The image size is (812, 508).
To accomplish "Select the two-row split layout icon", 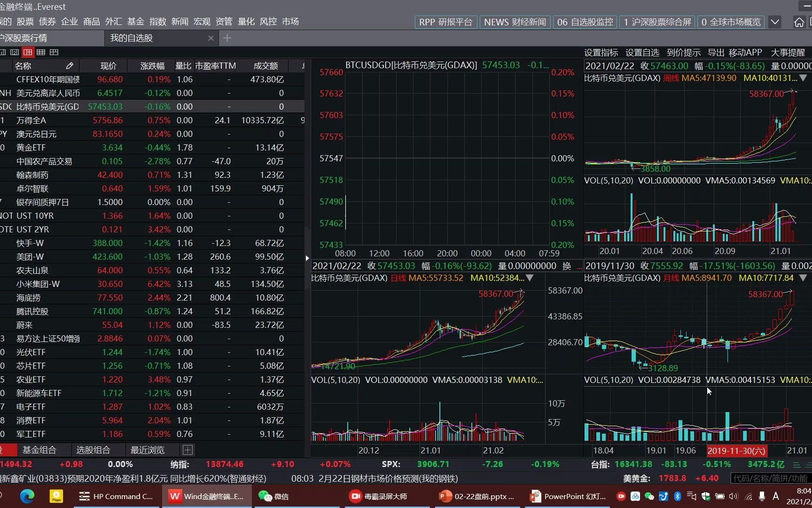I will (54, 52).
